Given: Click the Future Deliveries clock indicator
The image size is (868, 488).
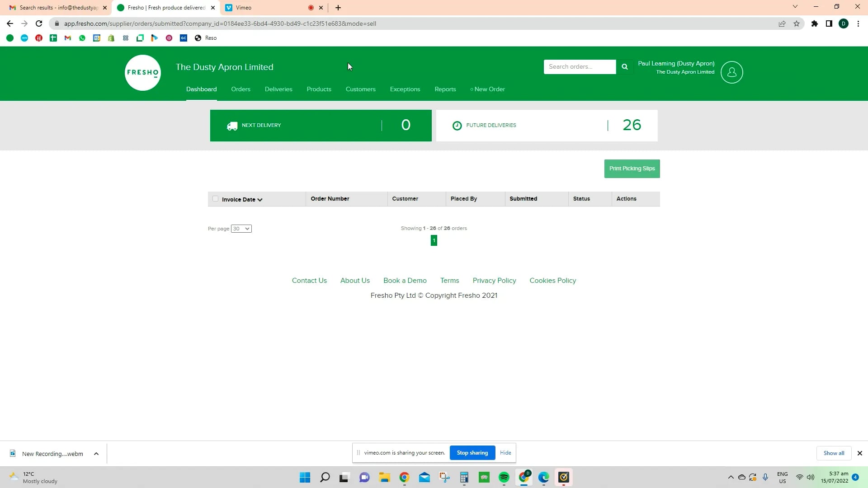Looking at the screenshot, I should (457, 126).
